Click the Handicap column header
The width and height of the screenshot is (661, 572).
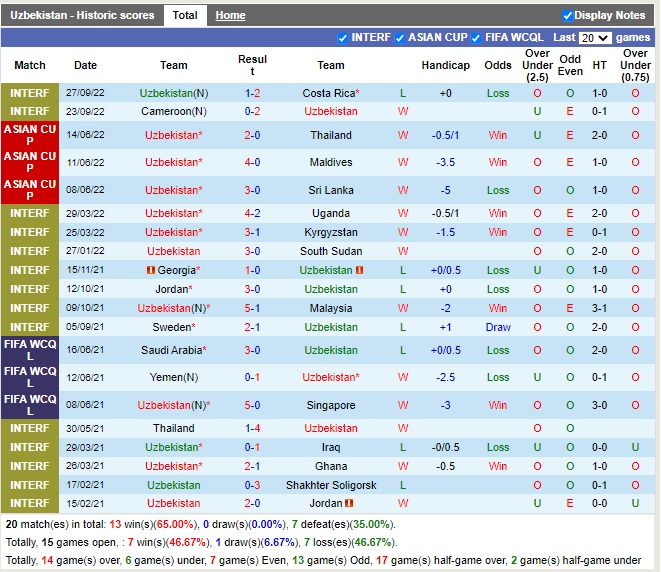[x=445, y=65]
